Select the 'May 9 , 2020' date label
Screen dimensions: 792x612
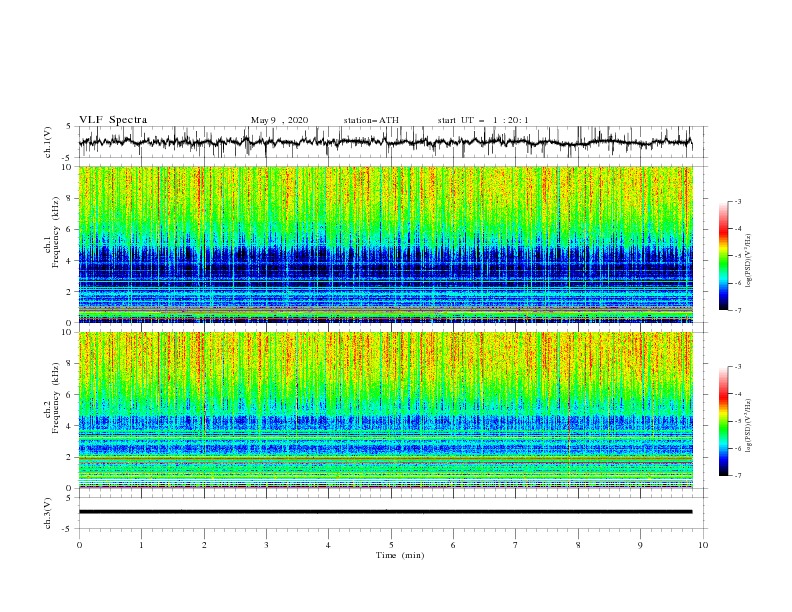279,120
